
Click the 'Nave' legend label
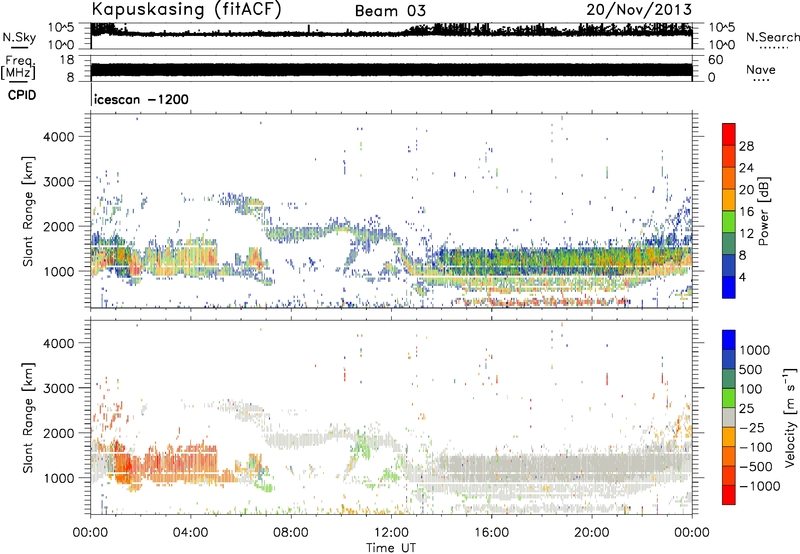pos(761,69)
